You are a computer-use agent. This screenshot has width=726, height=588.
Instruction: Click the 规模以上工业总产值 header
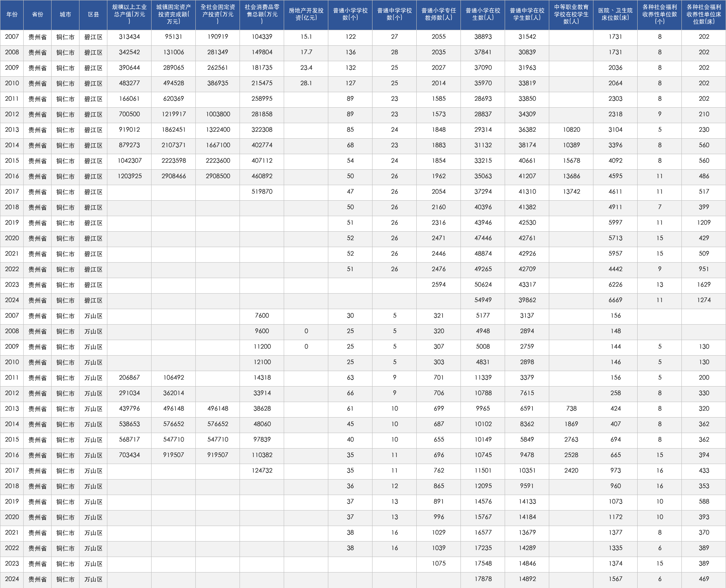129,15
